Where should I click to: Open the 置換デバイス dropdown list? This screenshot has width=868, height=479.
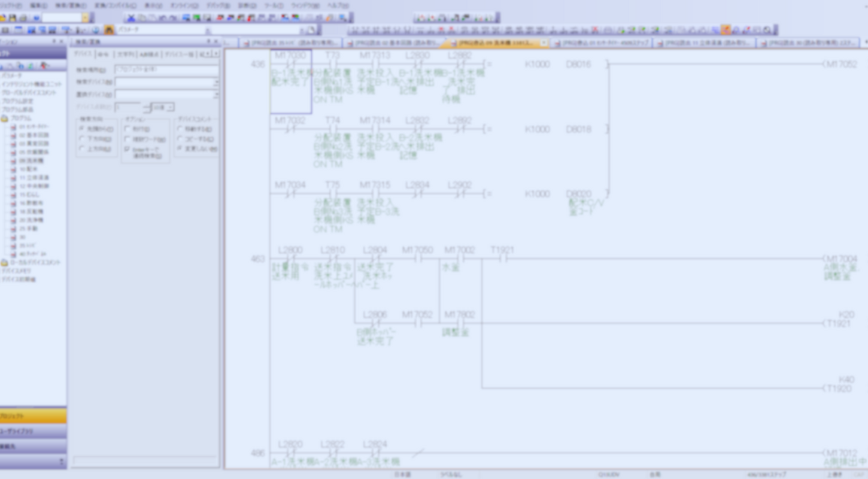coord(216,95)
